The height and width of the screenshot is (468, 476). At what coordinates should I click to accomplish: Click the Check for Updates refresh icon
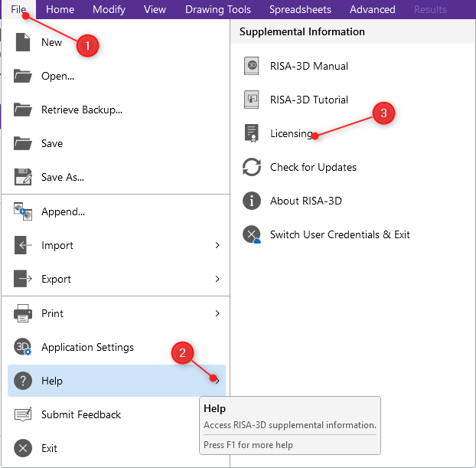coord(252,167)
